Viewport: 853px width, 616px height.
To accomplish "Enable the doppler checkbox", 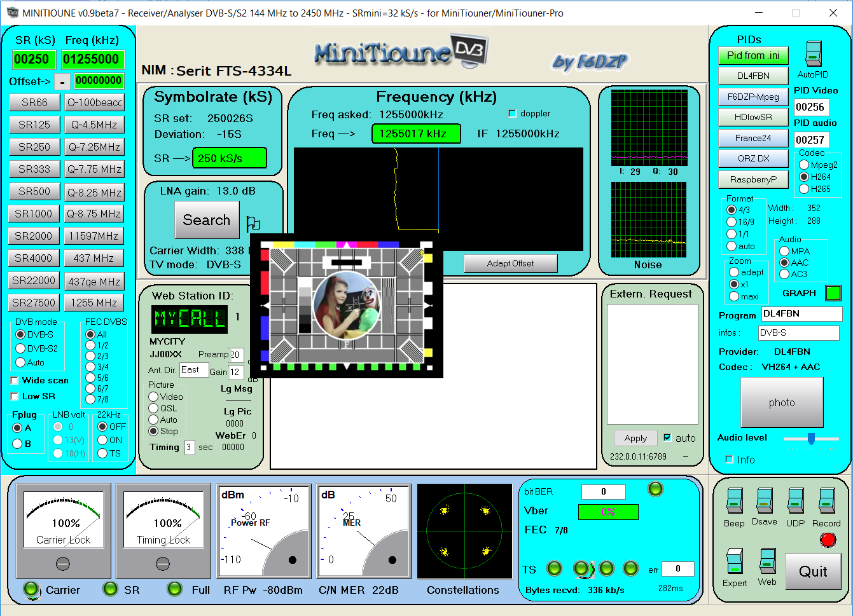I will [x=513, y=114].
